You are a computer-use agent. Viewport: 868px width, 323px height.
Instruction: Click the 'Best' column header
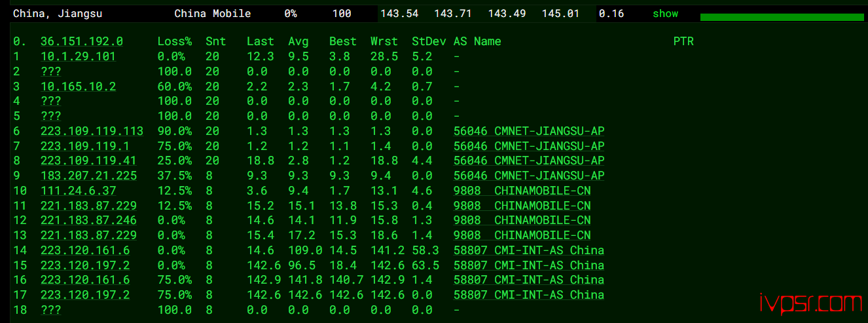(x=343, y=41)
